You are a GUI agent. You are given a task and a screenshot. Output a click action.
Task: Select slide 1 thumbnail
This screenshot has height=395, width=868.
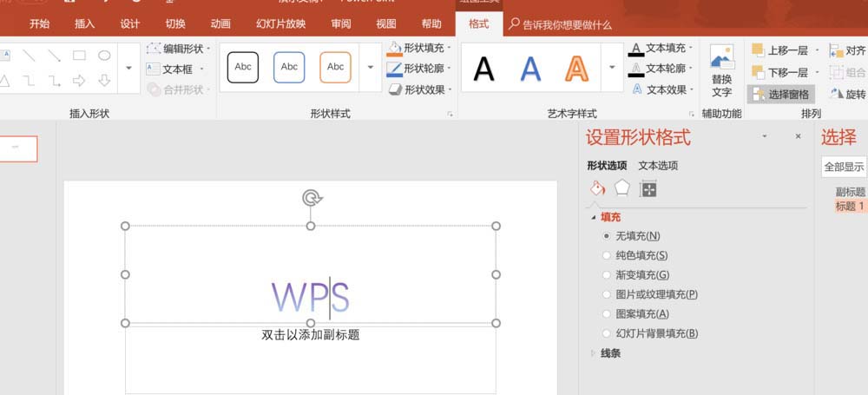16,149
